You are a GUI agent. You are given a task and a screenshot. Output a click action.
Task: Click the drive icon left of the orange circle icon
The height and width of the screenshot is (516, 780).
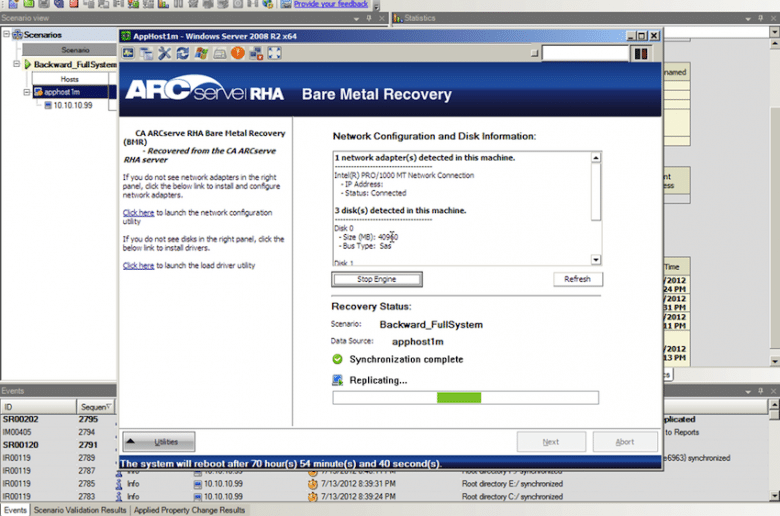[219, 53]
